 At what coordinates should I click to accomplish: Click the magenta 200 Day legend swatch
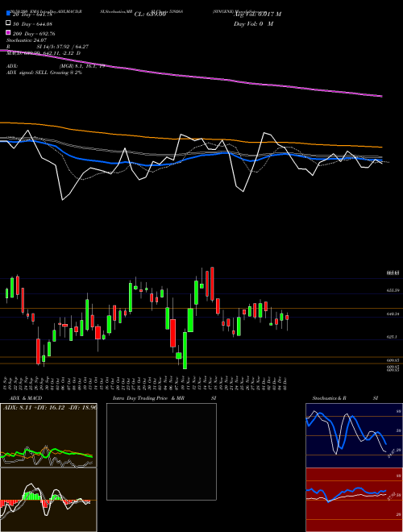tap(9, 33)
